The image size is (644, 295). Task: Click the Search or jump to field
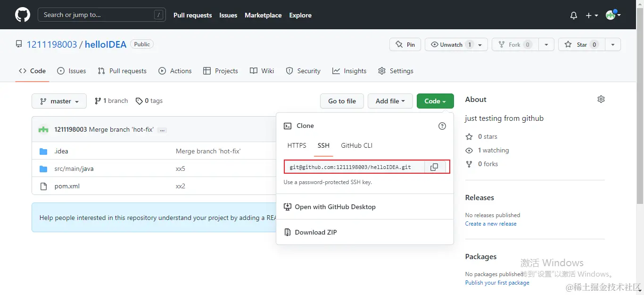pos(102,15)
